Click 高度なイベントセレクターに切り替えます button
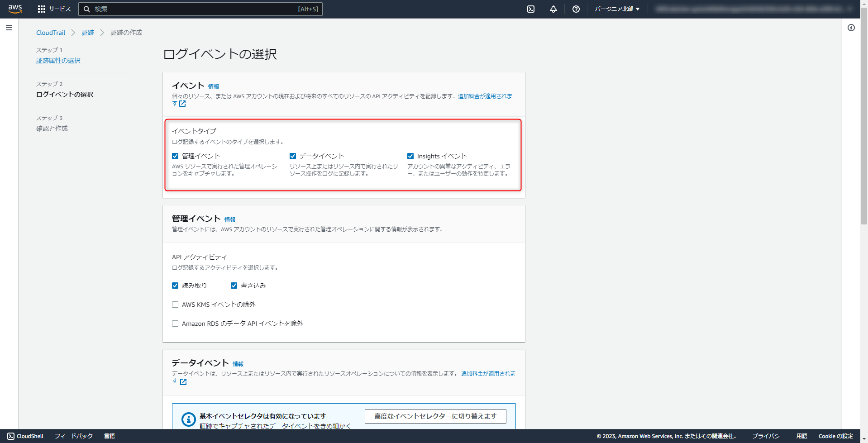This screenshot has height=443, width=868. [x=435, y=416]
